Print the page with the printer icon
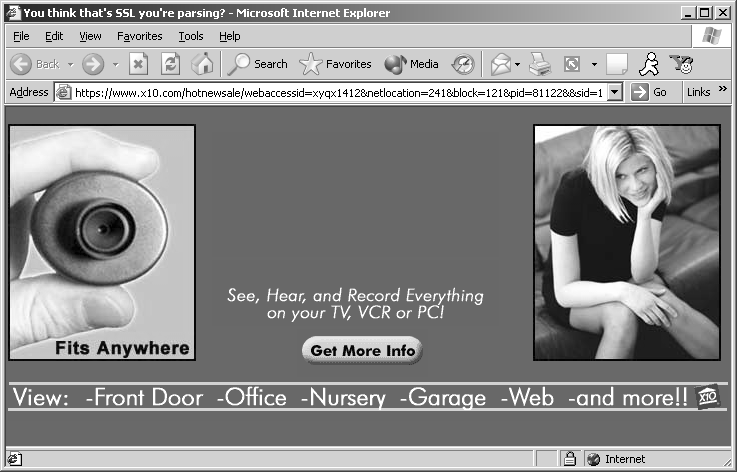 [x=540, y=64]
